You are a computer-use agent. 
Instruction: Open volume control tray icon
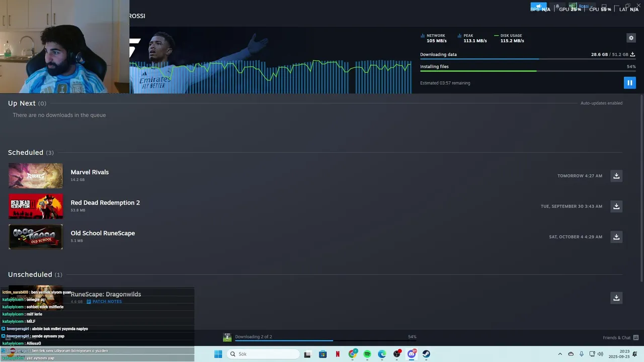(600, 354)
